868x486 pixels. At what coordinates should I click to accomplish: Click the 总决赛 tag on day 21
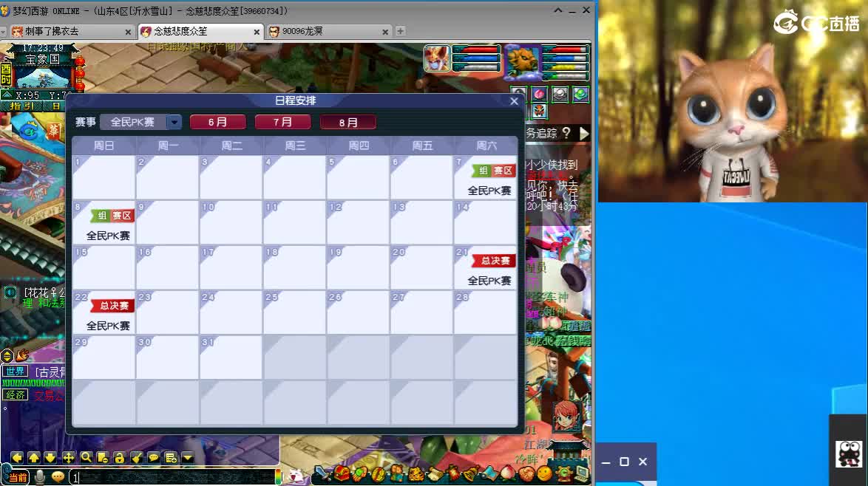(x=494, y=261)
